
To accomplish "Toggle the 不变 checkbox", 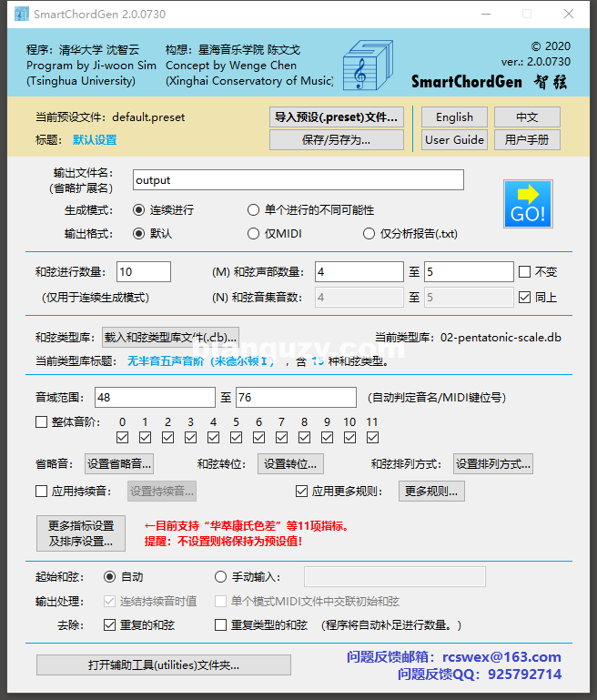I will pos(525,272).
